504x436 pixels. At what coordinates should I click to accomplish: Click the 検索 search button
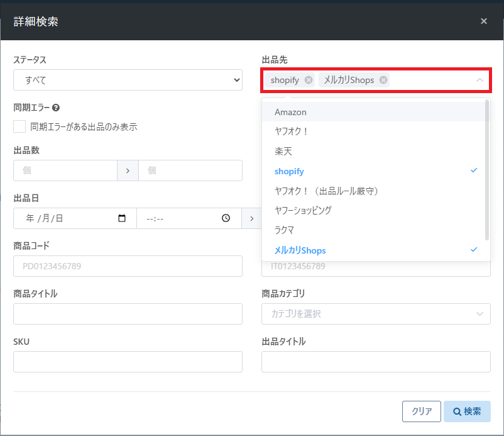pyautogui.click(x=467, y=411)
